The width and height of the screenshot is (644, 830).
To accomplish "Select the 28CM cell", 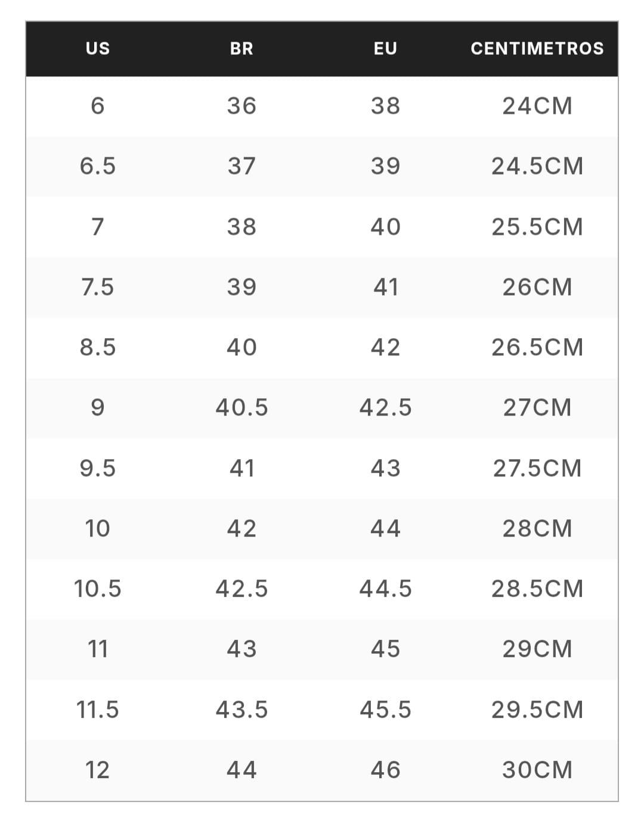I will [537, 528].
